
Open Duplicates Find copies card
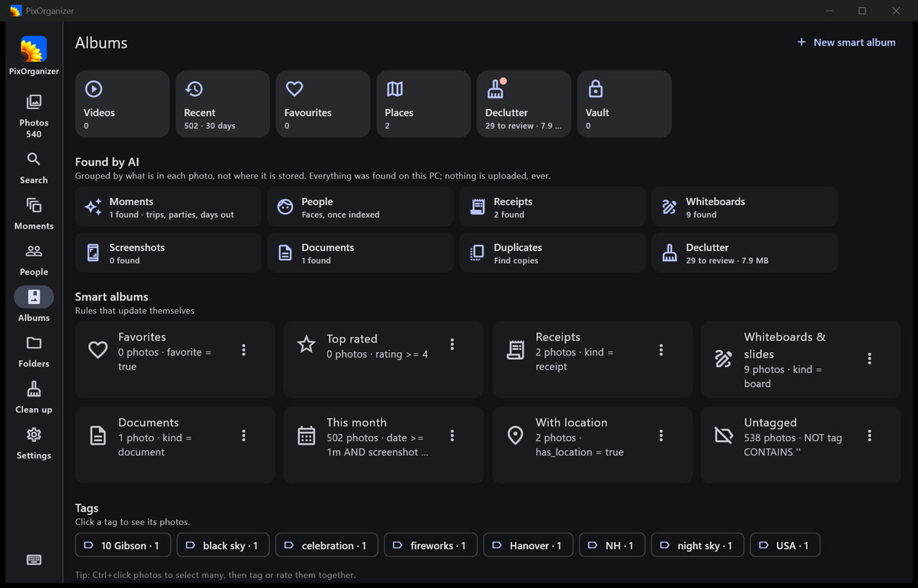[552, 252]
